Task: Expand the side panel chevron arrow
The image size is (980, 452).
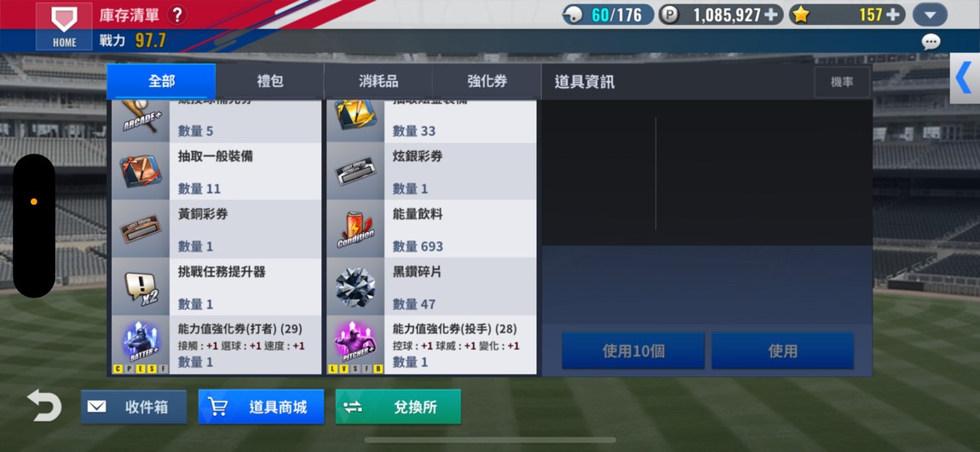Action: click(965, 78)
